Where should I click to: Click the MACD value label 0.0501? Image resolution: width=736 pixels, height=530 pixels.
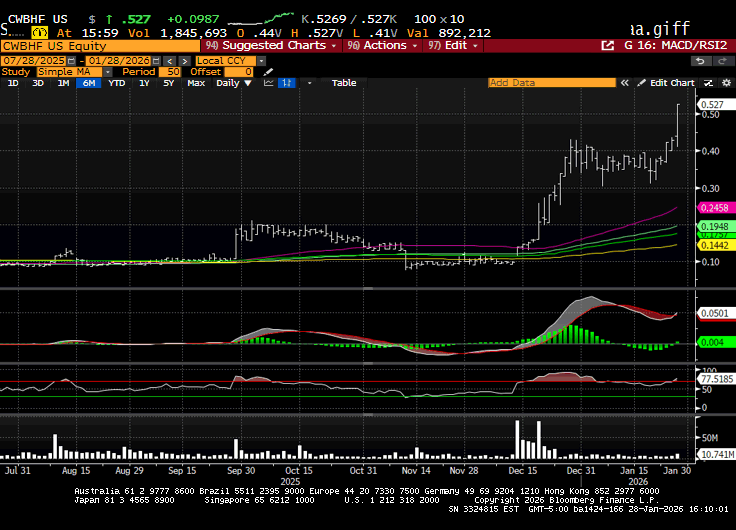coord(716,314)
